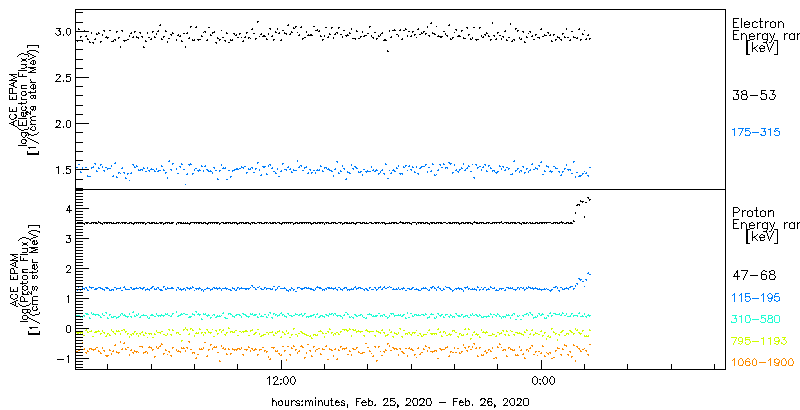
Task: Click the 12:00 time axis label
Action: (282, 381)
